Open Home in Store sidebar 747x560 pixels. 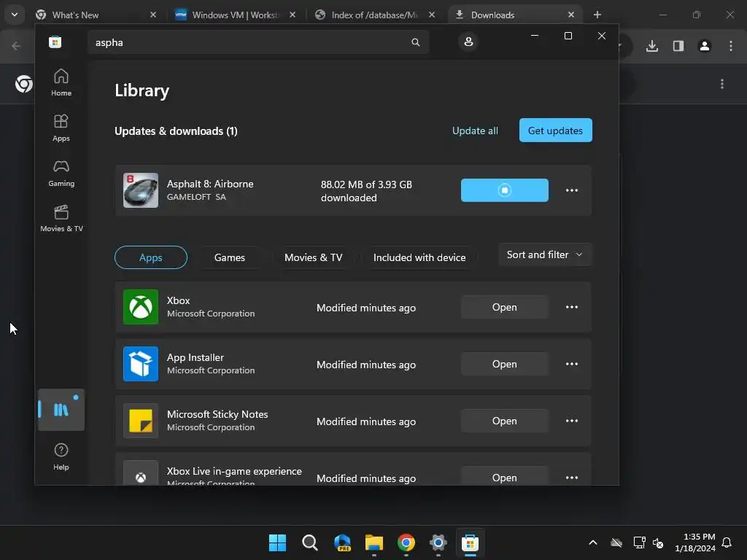(61, 83)
